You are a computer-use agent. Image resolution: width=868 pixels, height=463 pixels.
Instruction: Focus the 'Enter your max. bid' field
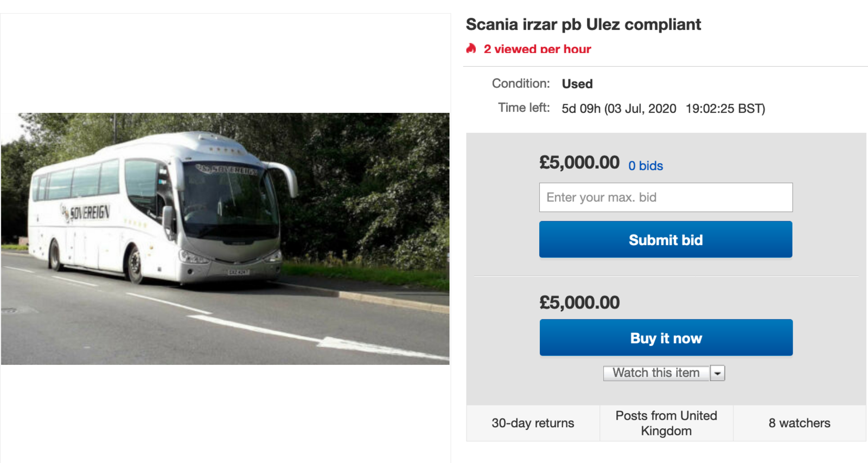click(666, 197)
